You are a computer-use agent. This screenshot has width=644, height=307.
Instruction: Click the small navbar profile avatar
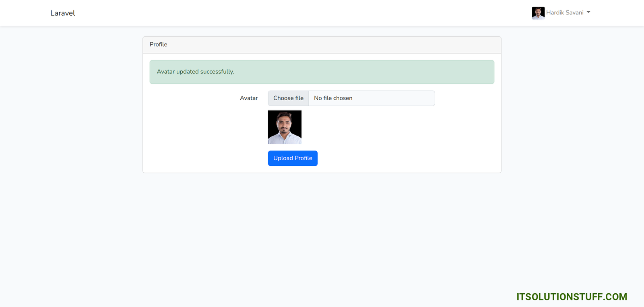point(538,13)
